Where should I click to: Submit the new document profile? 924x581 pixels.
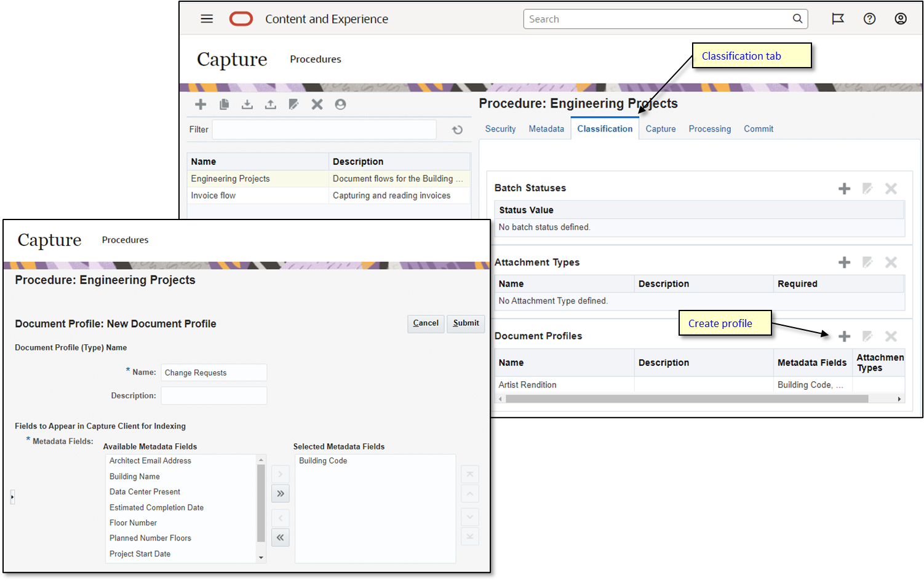click(466, 323)
